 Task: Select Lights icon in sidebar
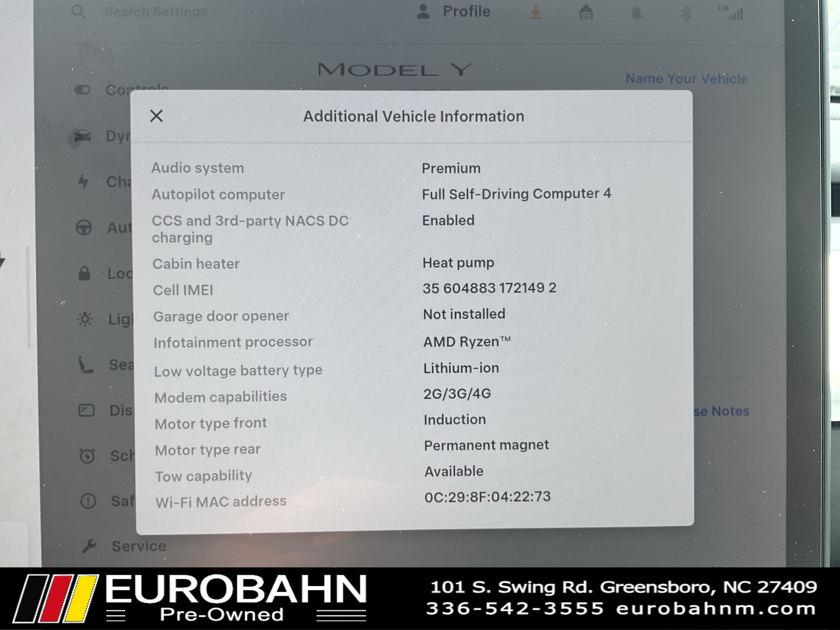[x=85, y=319]
